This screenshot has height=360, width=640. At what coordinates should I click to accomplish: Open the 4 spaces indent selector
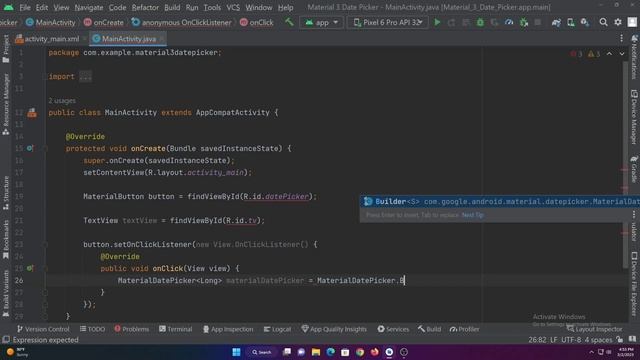point(598,340)
